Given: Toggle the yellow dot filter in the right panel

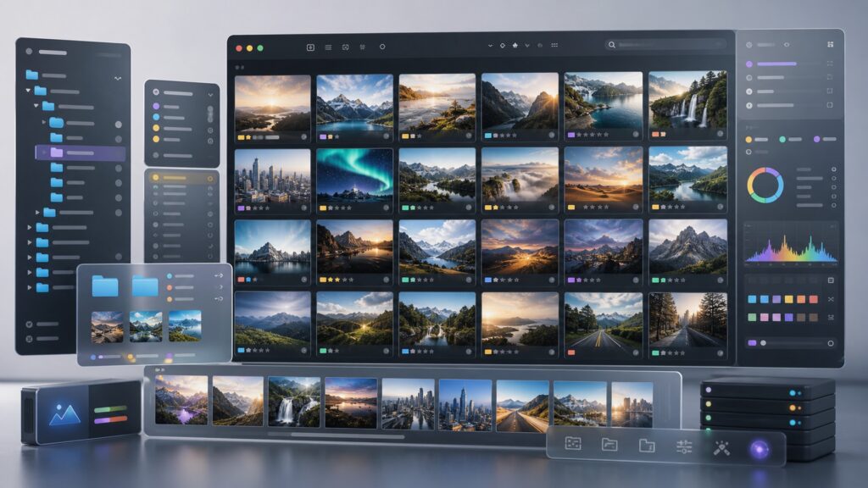Looking at the screenshot, I should pos(748,140).
